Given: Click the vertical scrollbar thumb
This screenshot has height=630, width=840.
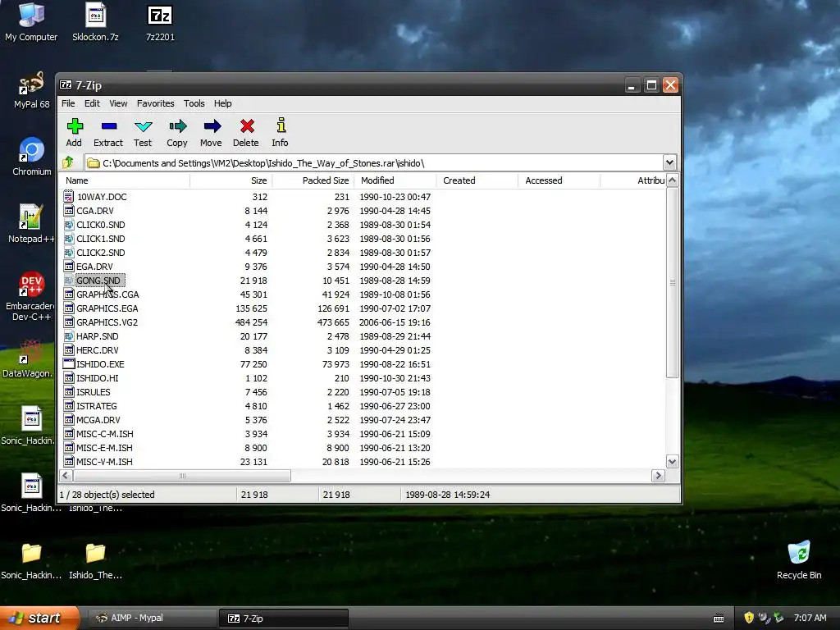Looking at the screenshot, I should (673, 282).
